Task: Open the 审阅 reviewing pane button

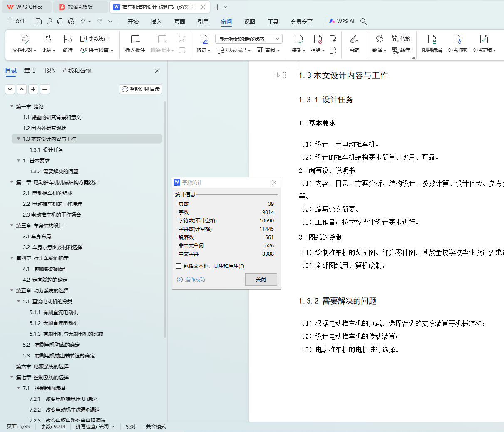Action: point(268,50)
